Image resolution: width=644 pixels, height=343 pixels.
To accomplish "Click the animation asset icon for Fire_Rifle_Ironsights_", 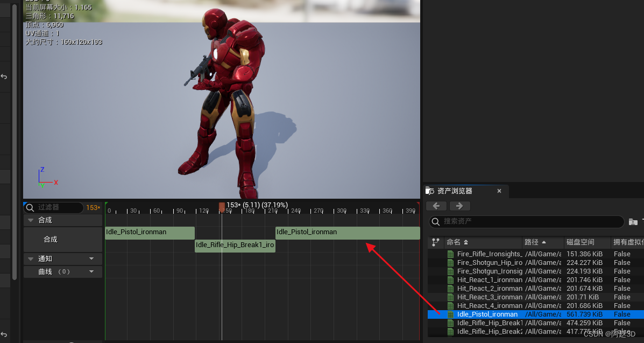I will pyautogui.click(x=450, y=254).
